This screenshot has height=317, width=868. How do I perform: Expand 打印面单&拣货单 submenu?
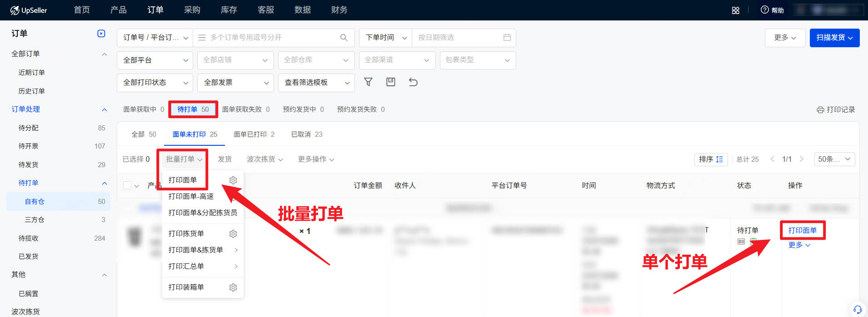coord(236,250)
